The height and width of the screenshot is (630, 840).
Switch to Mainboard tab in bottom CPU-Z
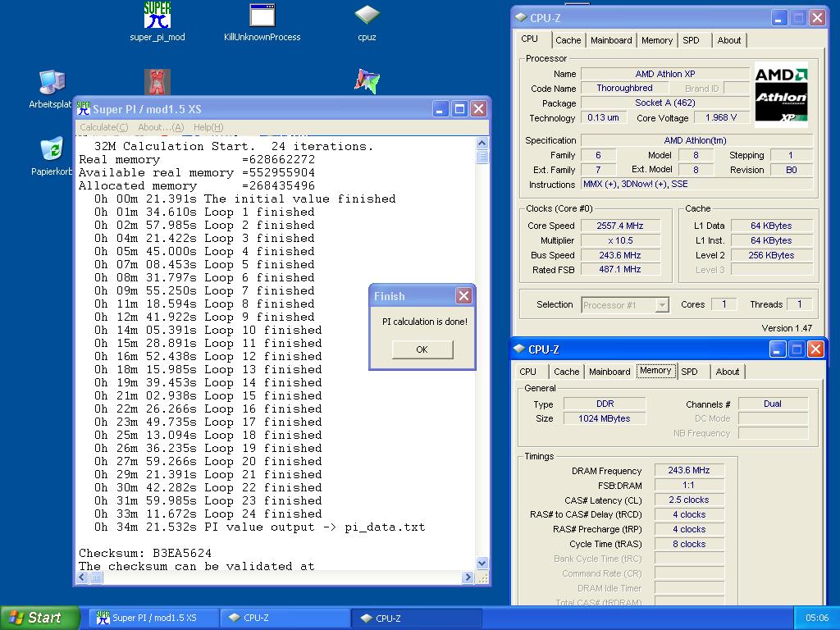click(x=609, y=372)
